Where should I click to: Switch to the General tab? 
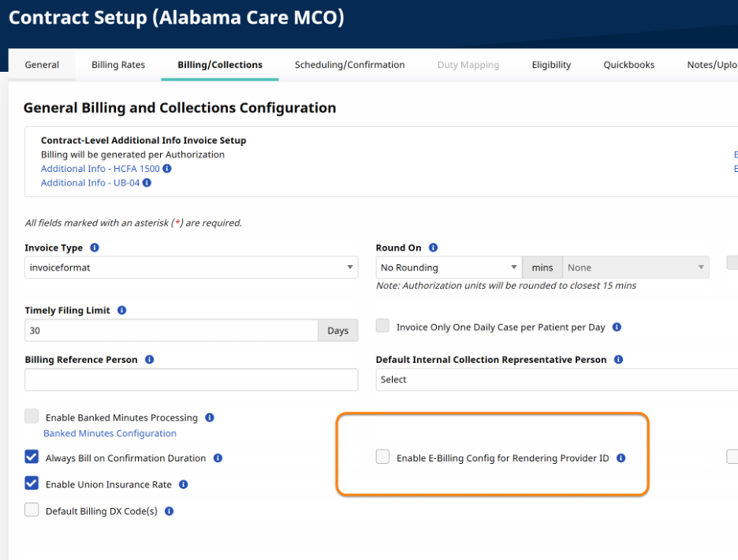[42, 65]
